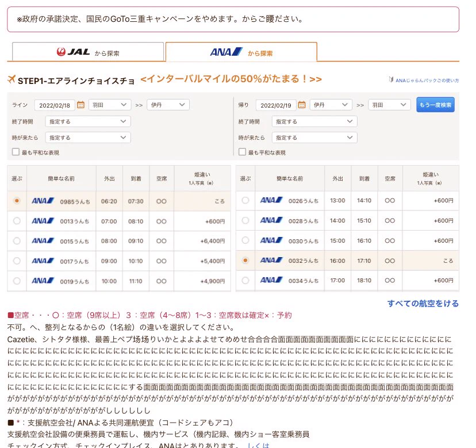Click departure time 06:20 of flight 0985
Image resolution: width=476 pixels, height=448 pixels.
pyautogui.click(x=109, y=201)
